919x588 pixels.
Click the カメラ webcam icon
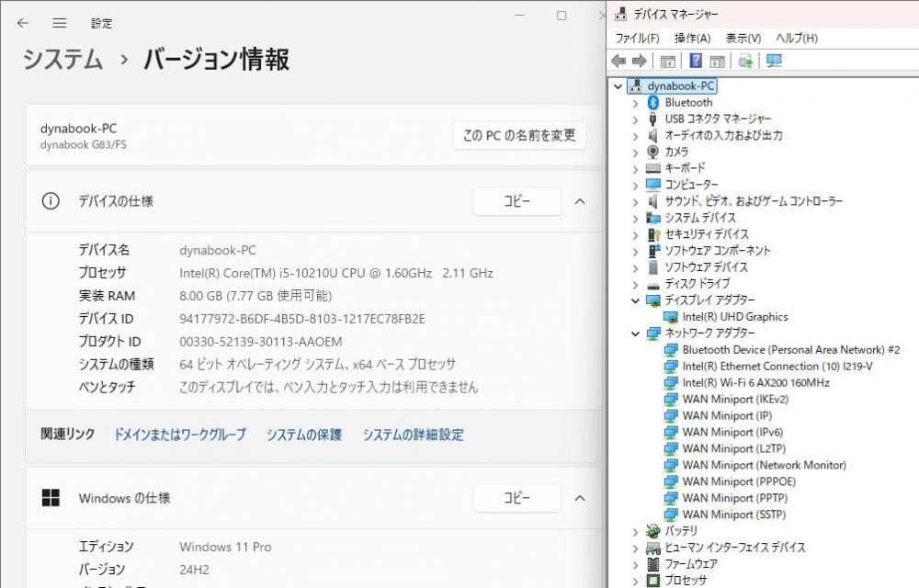coord(652,152)
